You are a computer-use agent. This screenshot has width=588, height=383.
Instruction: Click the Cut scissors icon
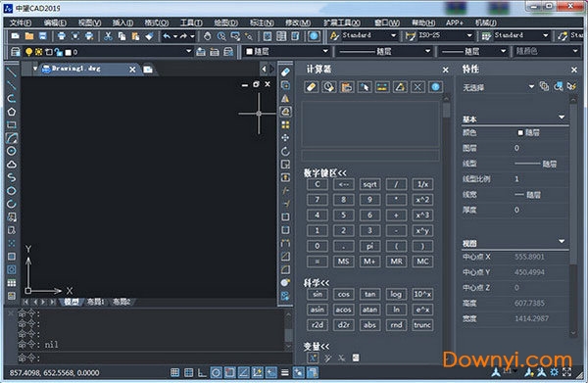pos(108,36)
